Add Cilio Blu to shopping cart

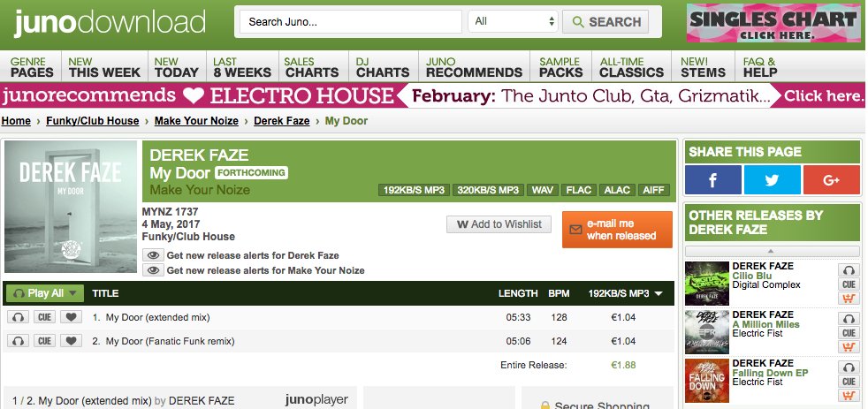point(849,299)
